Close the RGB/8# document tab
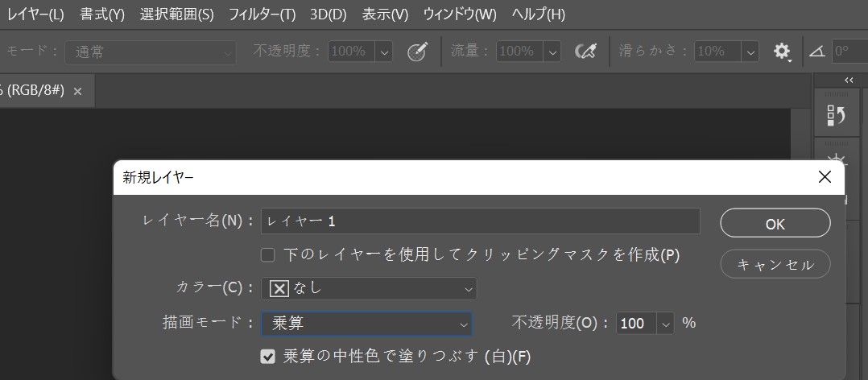This screenshot has width=868, height=380. (x=77, y=92)
